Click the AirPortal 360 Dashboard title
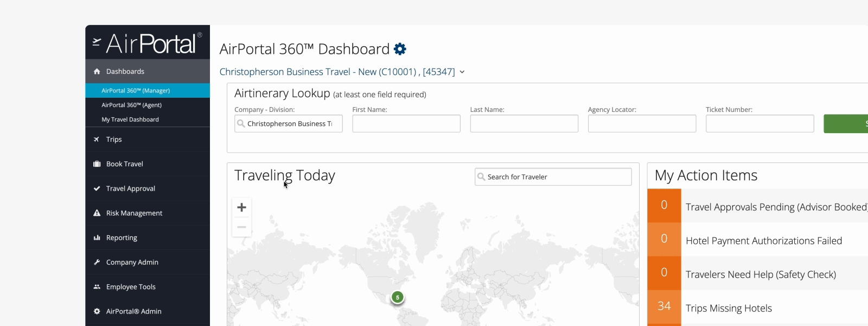 (304, 49)
